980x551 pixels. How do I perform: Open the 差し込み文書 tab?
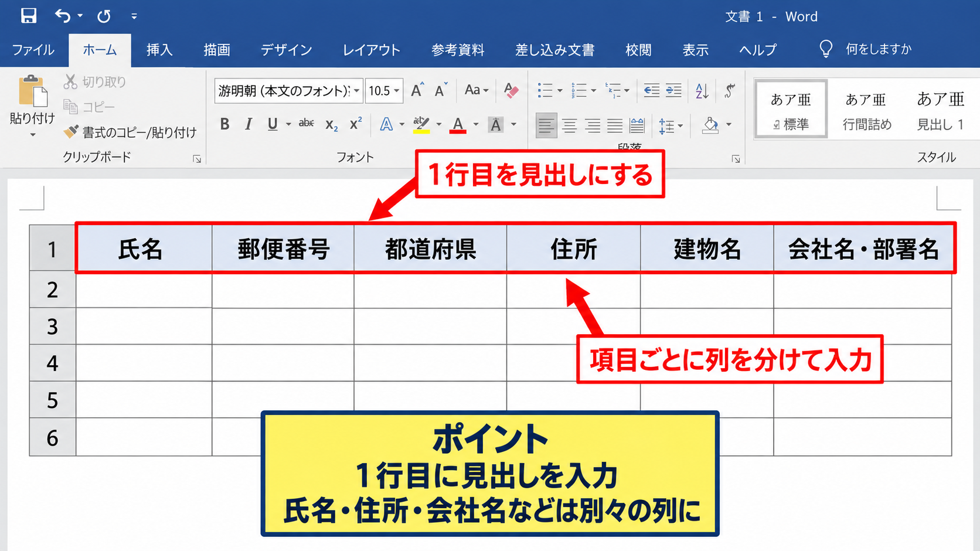coord(554,50)
